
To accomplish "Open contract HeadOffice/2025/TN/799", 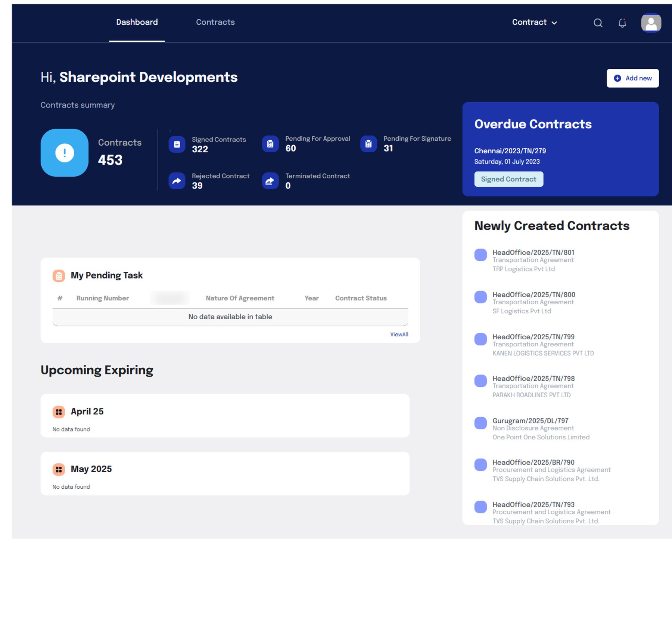I will click(533, 337).
